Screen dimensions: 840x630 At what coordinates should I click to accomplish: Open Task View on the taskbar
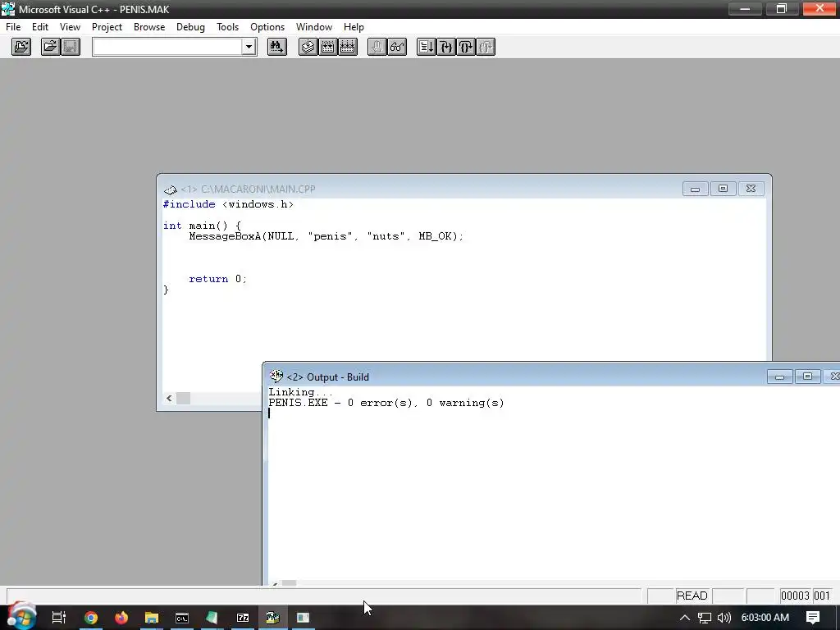(59, 618)
